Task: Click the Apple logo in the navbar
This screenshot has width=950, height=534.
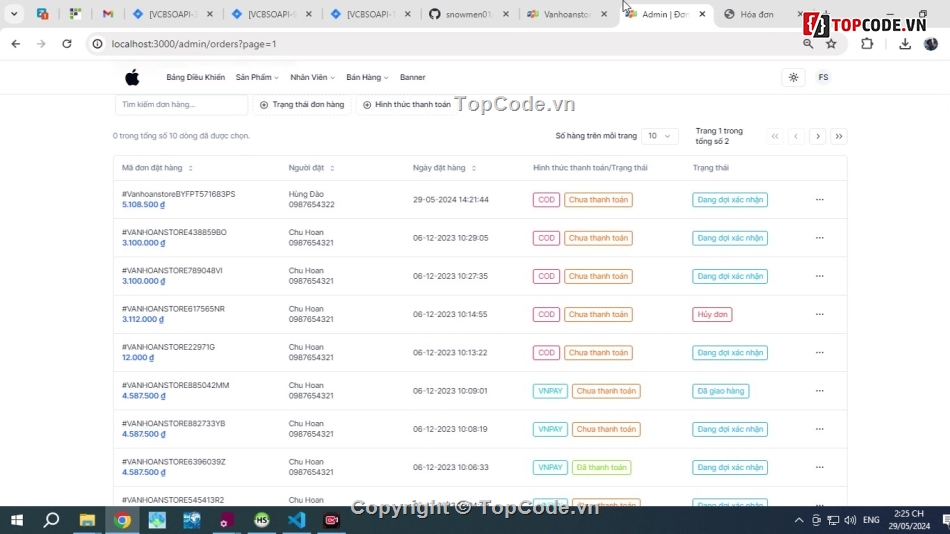Action: click(x=132, y=77)
